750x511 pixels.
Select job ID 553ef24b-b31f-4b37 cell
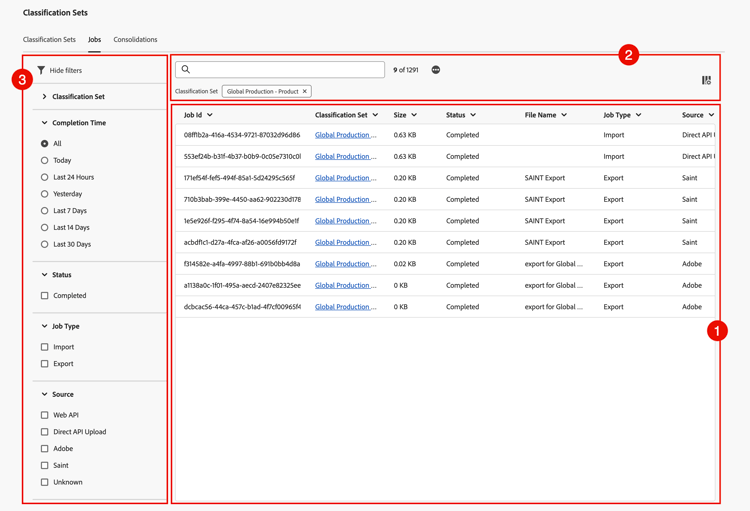[242, 156]
